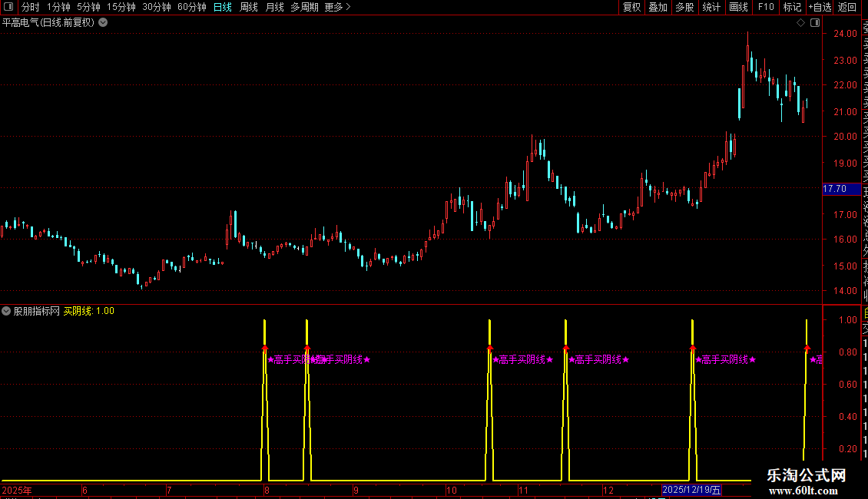Switch to 分时 chart period
Screen dimensions: 868x499
31,7
